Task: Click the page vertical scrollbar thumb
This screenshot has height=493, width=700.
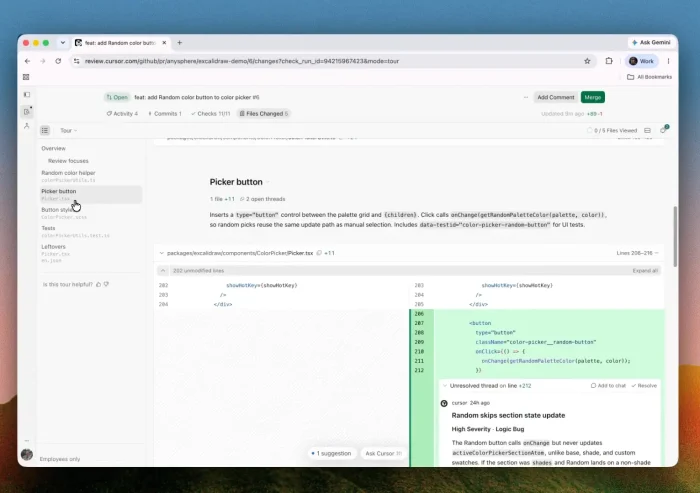Action: pos(675,237)
